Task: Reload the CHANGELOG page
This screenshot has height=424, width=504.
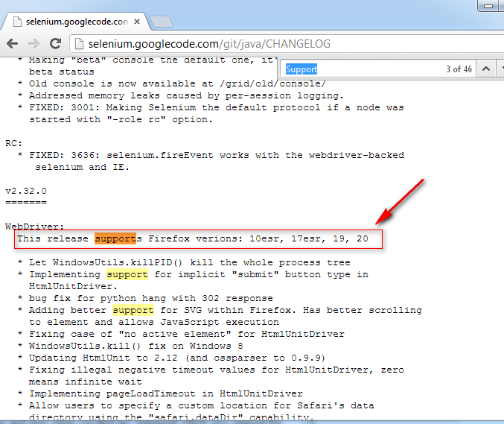Action: [x=56, y=43]
